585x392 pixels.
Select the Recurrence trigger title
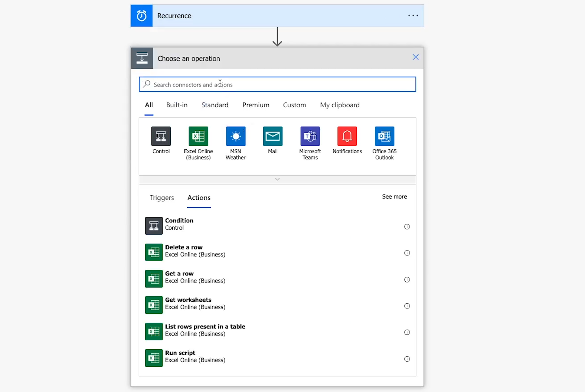[x=174, y=16]
